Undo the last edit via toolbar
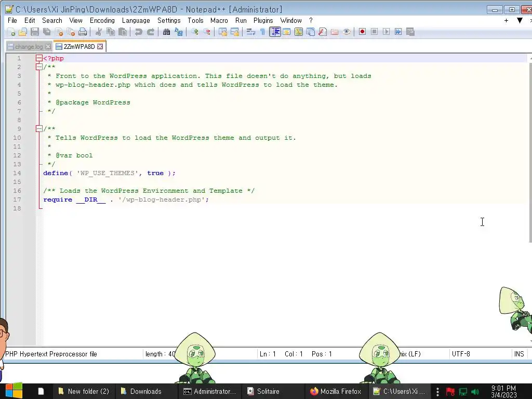 [138, 32]
